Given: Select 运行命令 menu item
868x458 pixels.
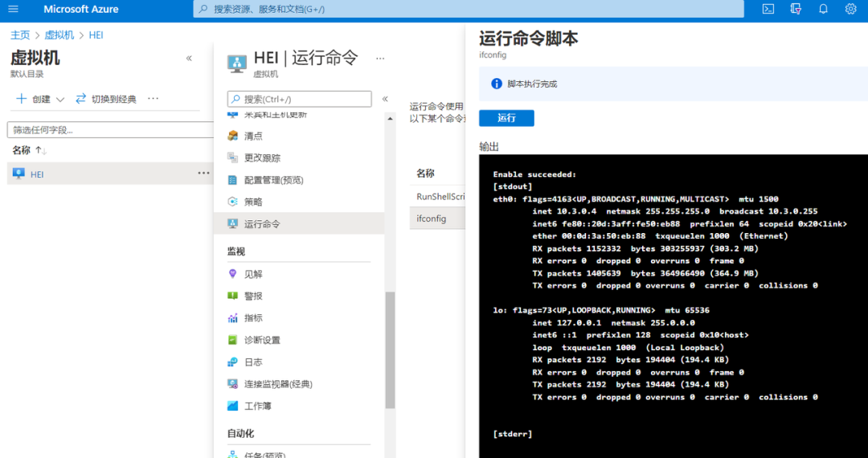Looking at the screenshot, I should pos(300,224).
